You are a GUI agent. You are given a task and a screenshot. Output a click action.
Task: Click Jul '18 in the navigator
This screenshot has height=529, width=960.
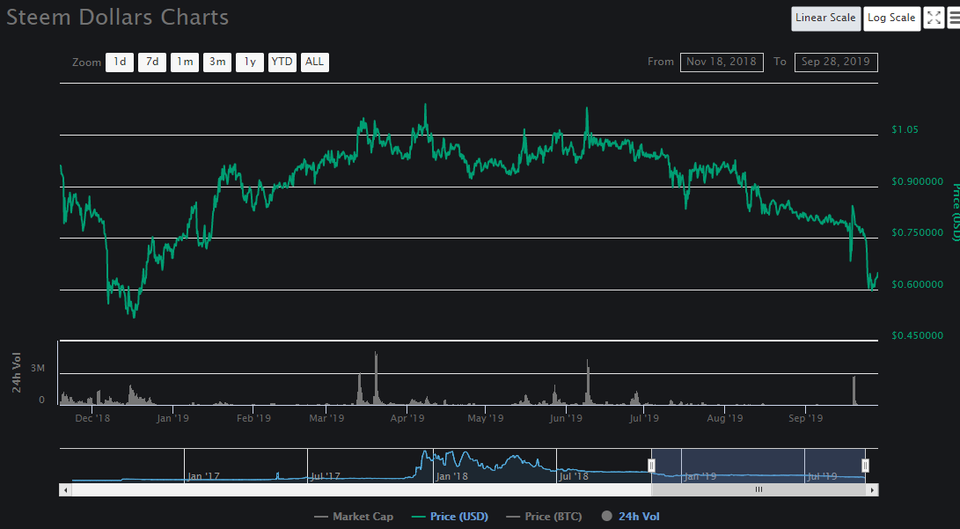(x=574, y=476)
